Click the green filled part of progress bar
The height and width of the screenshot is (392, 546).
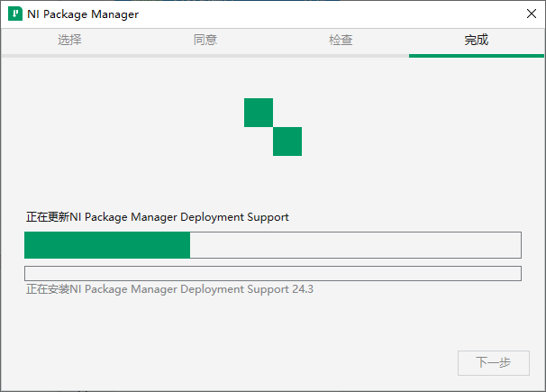107,245
